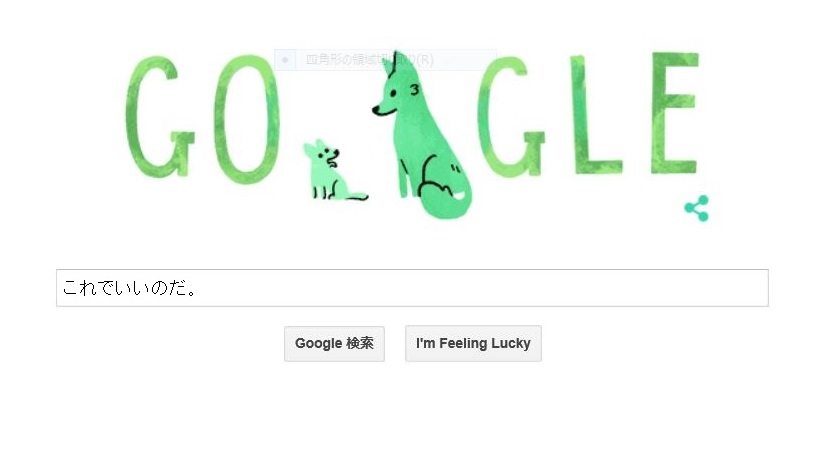Place cursor after これでいいのだ。 text
Screen dimensions: 814x459
click(x=198, y=288)
